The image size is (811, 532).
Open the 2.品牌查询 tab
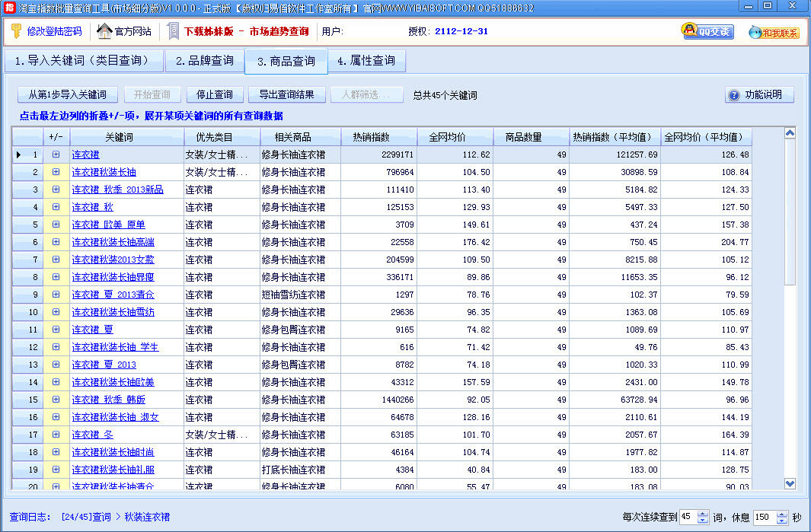pos(205,61)
